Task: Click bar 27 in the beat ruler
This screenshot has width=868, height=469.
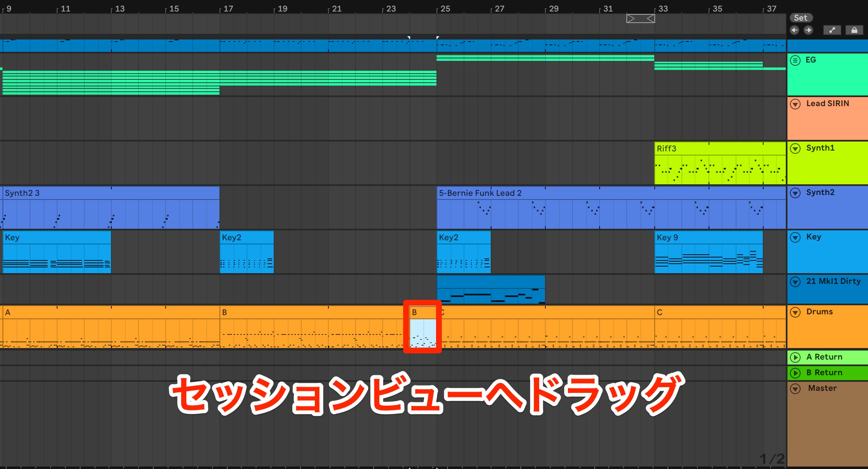Action: coord(499,9)
